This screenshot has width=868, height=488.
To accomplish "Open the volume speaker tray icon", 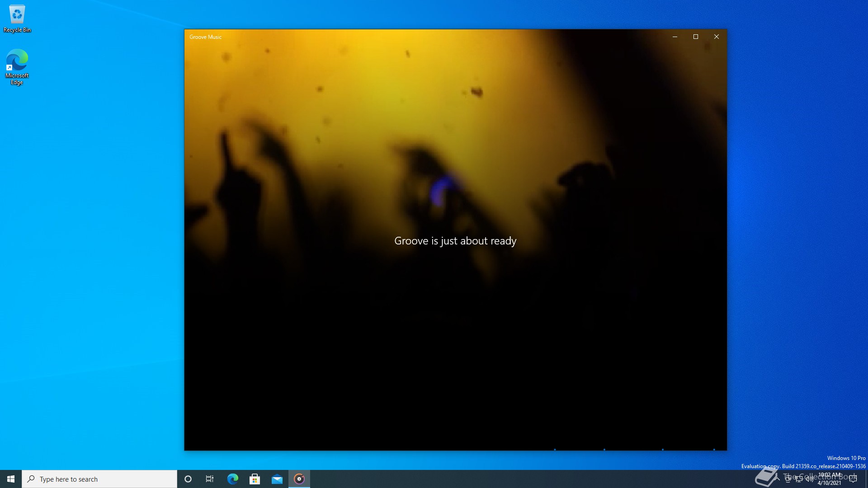I will coord(809,479).
